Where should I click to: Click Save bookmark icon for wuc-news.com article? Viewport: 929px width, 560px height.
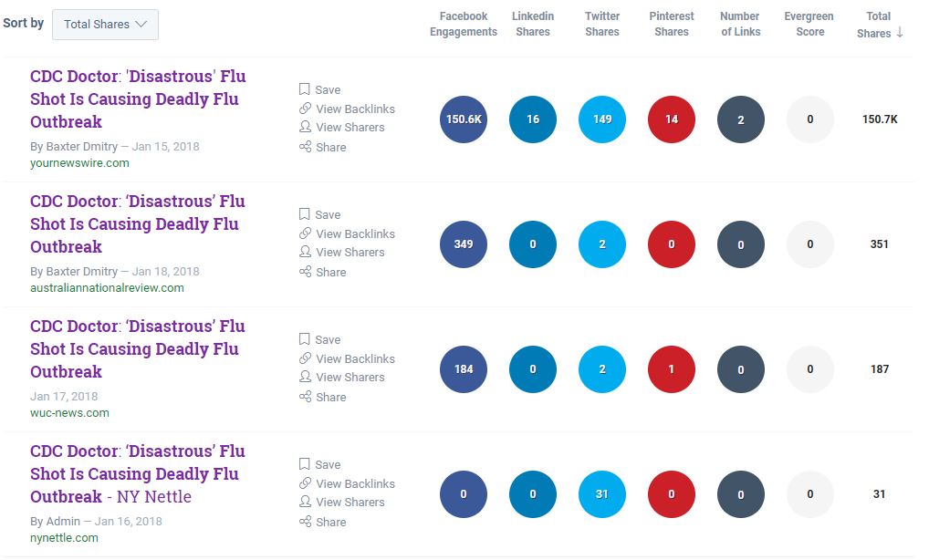305,339
